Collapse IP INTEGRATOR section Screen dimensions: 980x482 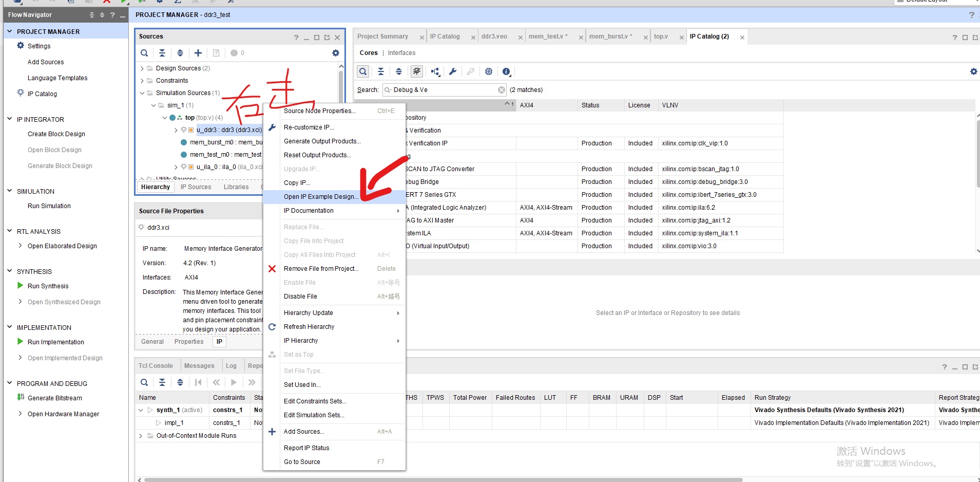pos(9,119)
